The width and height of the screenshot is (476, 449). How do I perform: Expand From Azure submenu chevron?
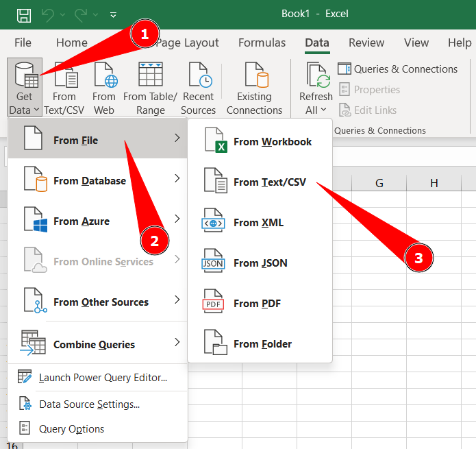coord(177,219)
